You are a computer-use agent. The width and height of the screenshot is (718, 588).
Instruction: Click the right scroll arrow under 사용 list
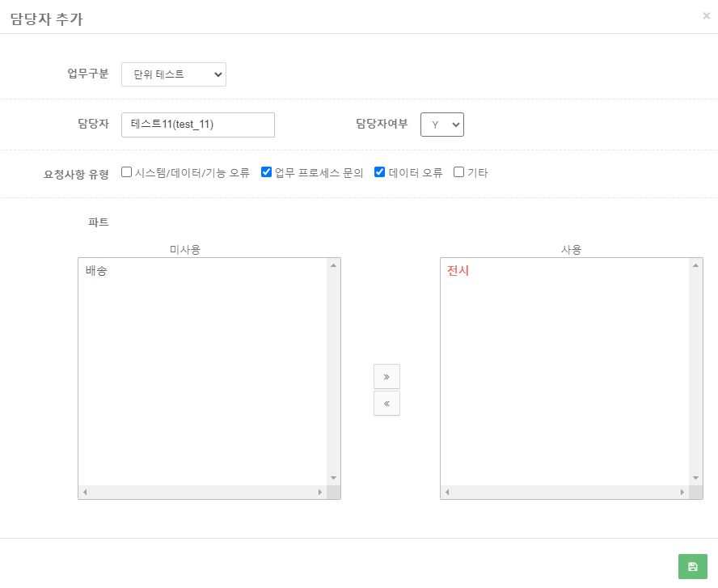pos(682,491)
